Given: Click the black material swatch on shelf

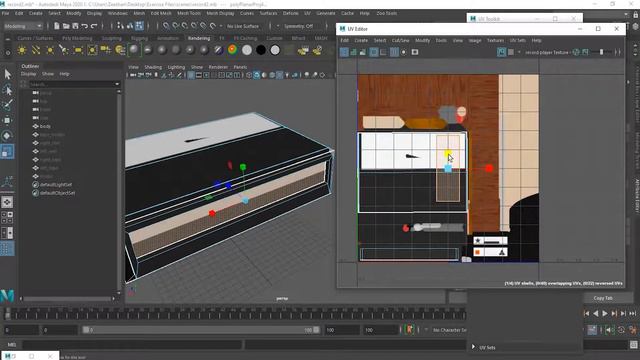Looking at the screenshot, I should pos(261,50).
